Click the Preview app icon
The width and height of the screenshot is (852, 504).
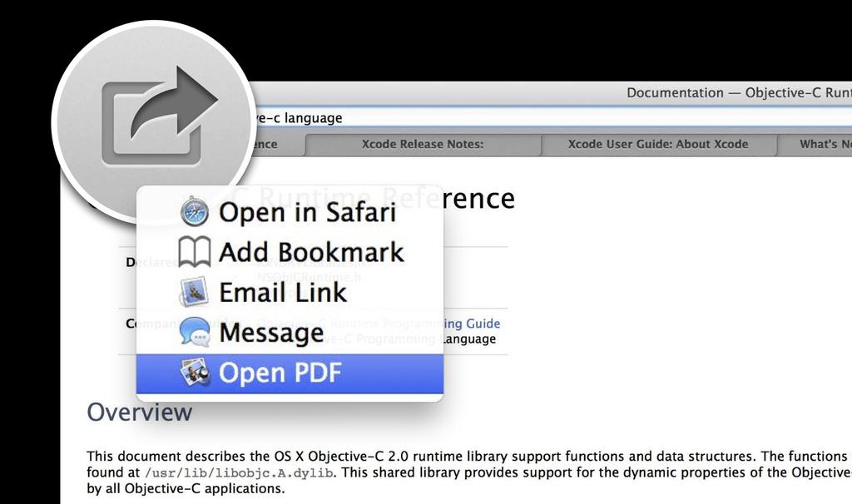(195, 372)
